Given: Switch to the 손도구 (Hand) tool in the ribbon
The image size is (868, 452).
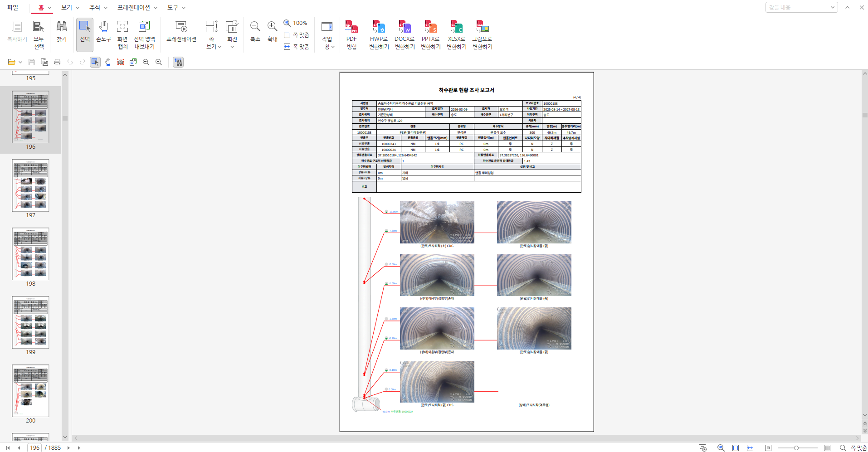Looking at the screenshot, I should [x=103, y=32].
